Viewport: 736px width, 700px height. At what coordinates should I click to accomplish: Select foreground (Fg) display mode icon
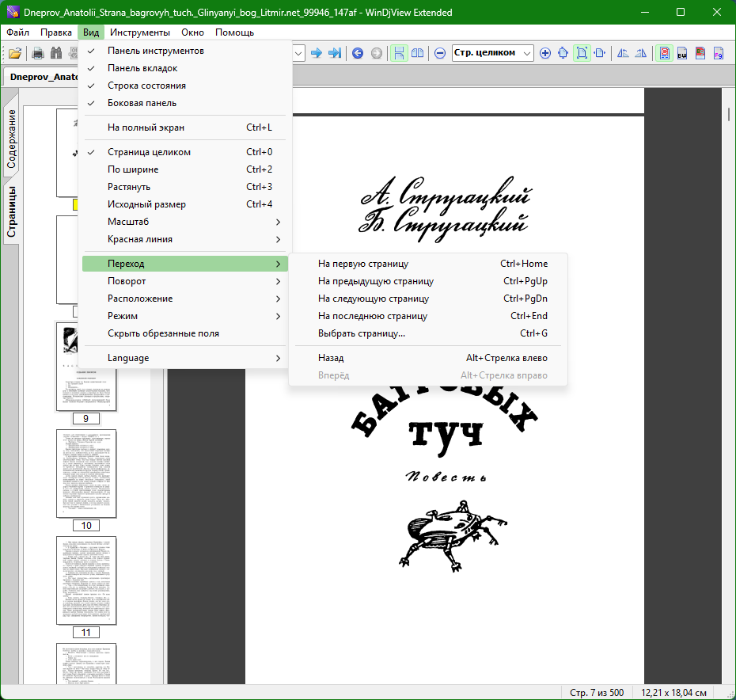click(x=719, y=53)
